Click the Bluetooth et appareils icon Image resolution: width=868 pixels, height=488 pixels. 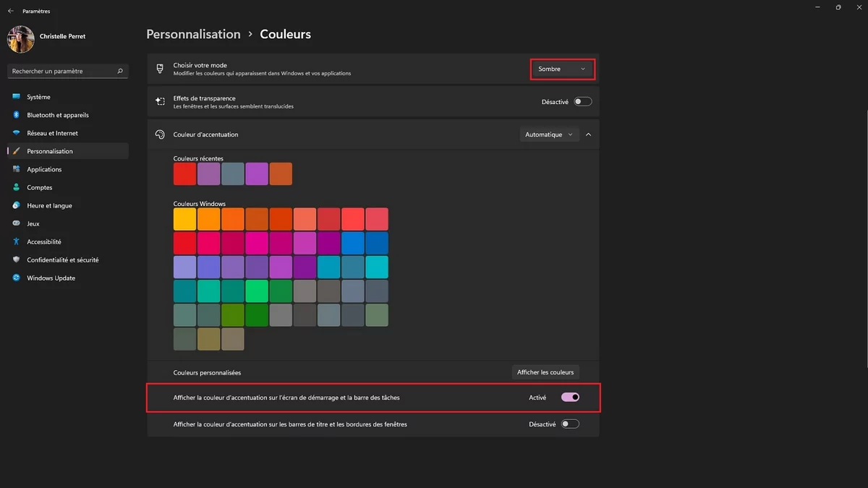coord(17,115)
